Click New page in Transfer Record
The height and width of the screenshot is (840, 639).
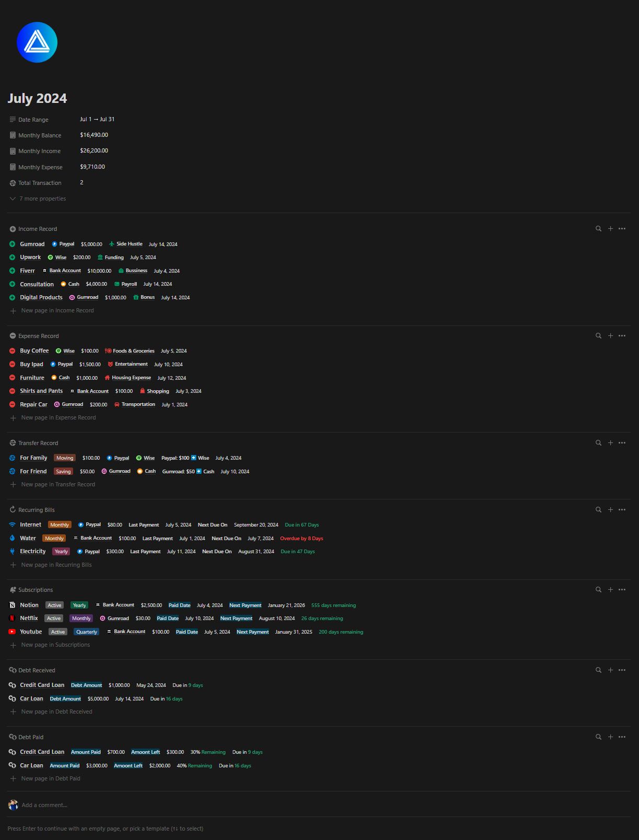coord(53,484)
